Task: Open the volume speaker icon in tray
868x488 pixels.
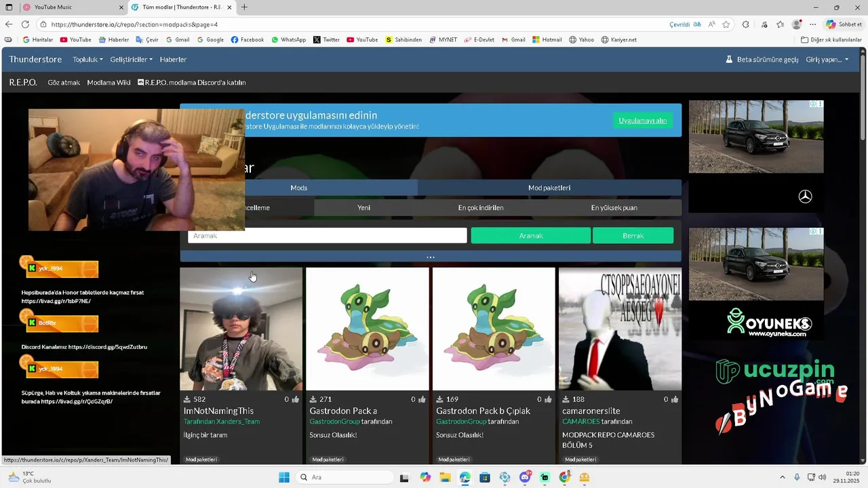Action: 823,477
